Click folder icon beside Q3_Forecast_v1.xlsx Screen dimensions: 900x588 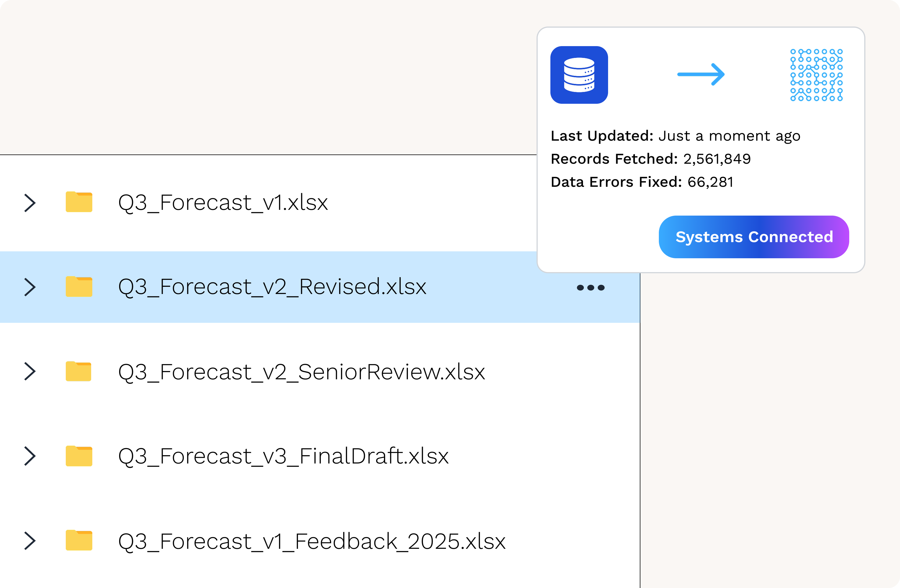coord(79,202)
